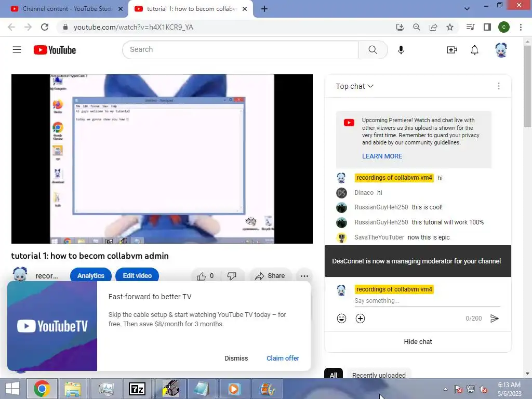
Task: Open Chrome from the taskbar
Action: click(x=42, y=389)
